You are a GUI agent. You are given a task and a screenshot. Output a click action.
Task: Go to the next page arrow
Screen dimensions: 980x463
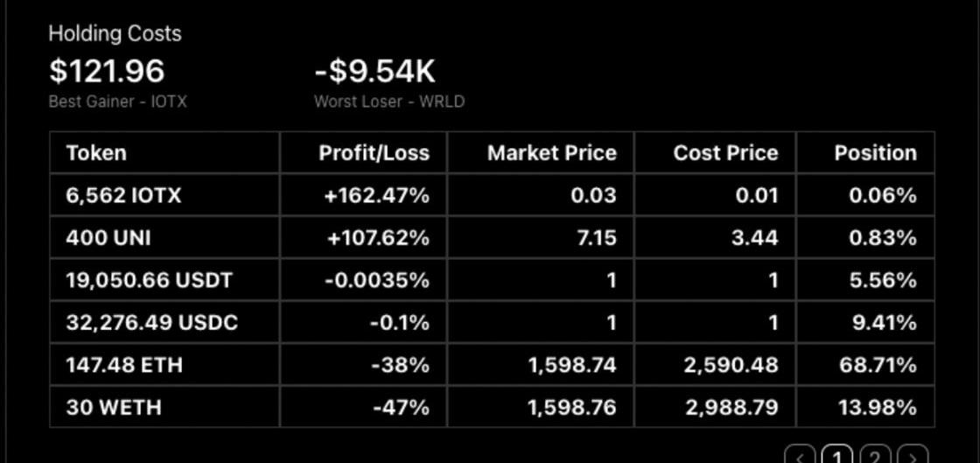pyautogui.click(x=913, y=457)
